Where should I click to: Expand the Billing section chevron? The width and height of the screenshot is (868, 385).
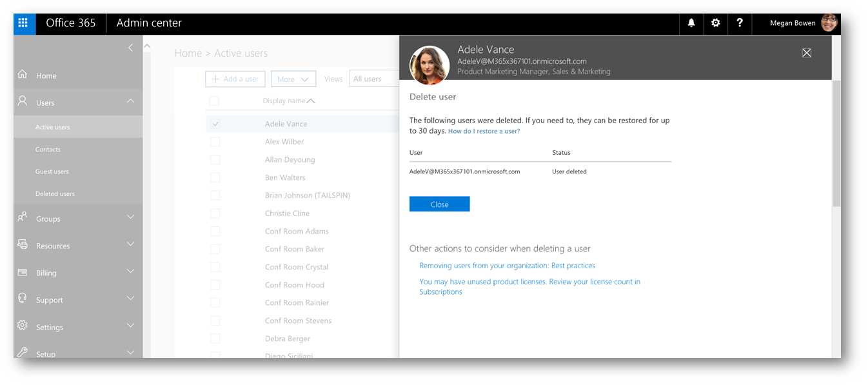pos(130,271)
